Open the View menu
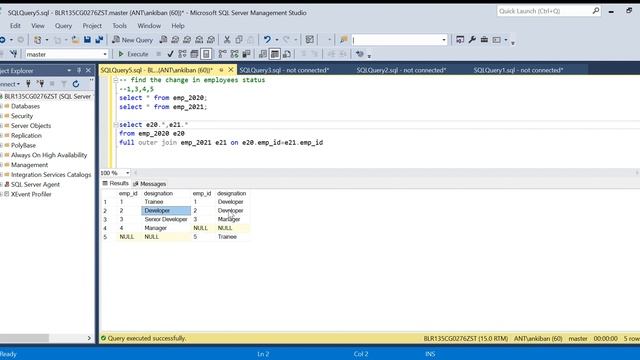This screenshot has height=360, width=640. click(38, 26)
